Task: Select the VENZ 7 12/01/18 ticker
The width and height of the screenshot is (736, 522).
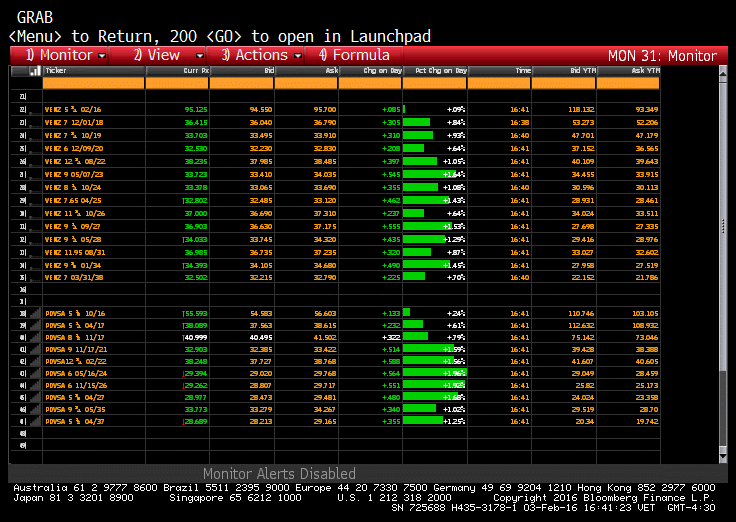Action: (x=74, y=123)
